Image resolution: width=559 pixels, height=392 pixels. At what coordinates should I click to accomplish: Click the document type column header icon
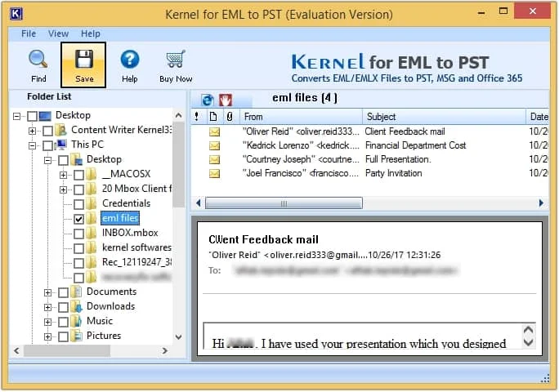click(x=213, y=117)
